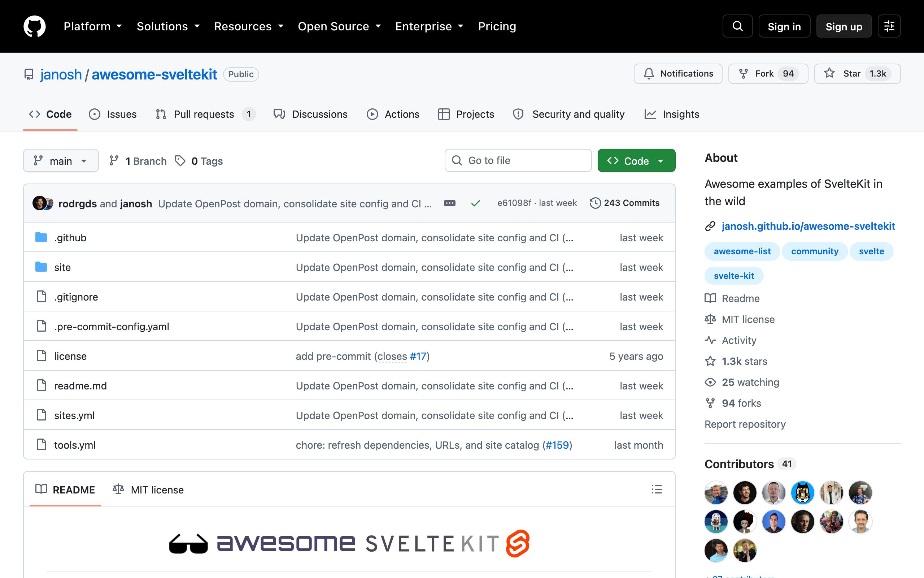This screenshot has width=924, height=578.
Task: Click Report repository
Action: [745, 424]
